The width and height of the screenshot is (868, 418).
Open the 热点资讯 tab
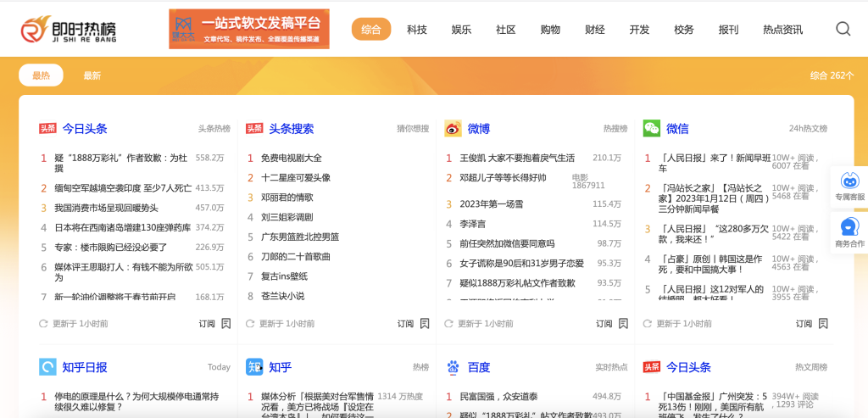coord(782,30)
